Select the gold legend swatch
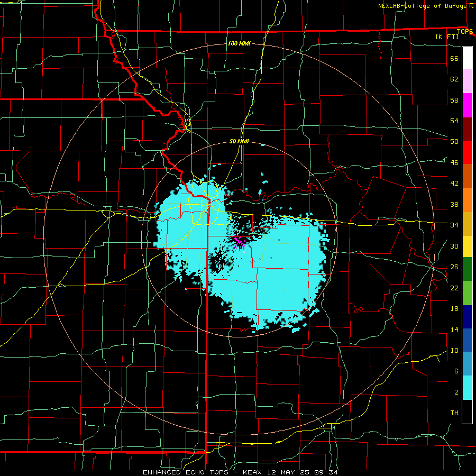 coord(467,223)
